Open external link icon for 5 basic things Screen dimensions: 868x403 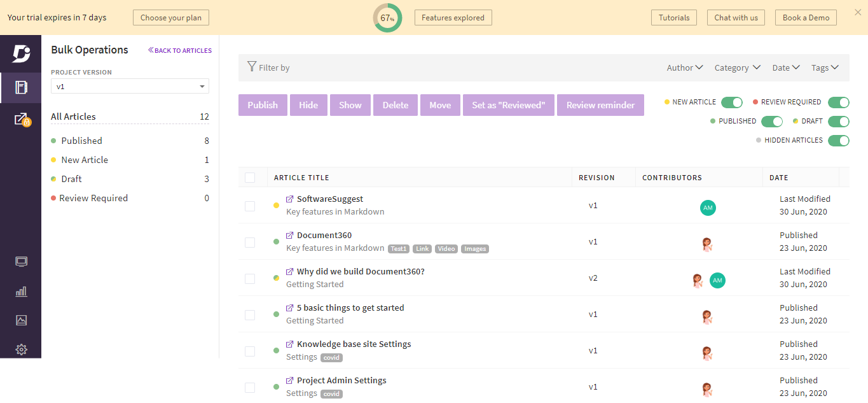point(290,308)
